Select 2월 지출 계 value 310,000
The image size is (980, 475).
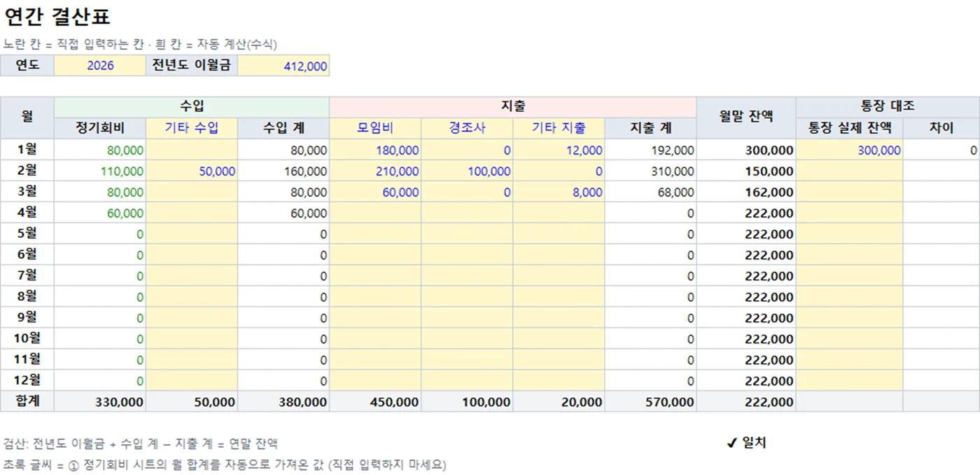click(x=650, y=171)
